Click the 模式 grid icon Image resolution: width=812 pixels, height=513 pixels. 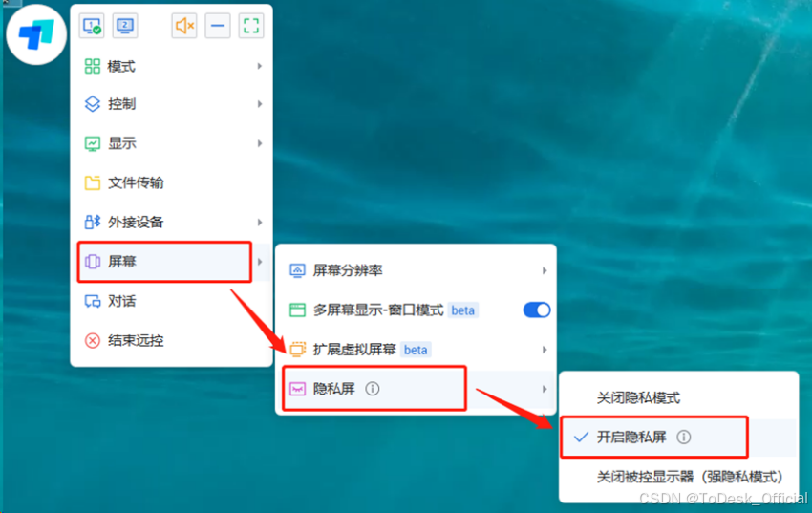coord(92,66)
